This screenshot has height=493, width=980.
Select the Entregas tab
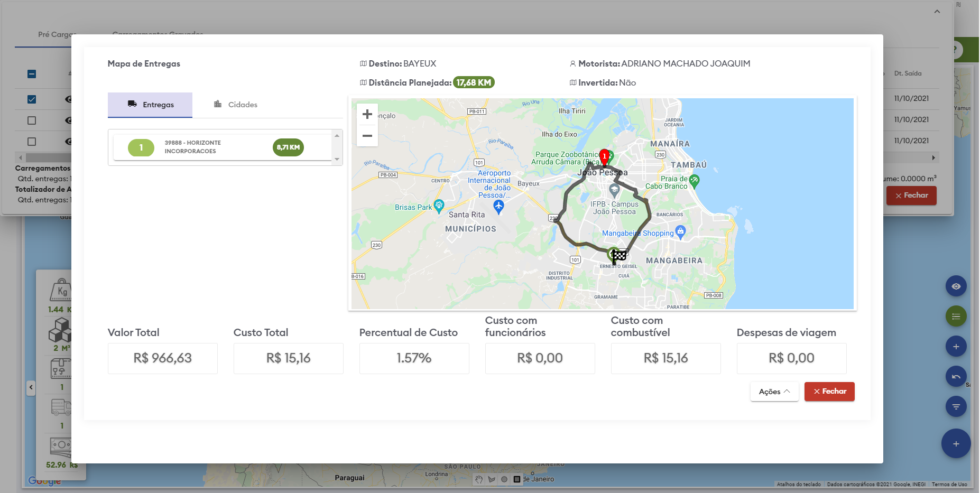pyautogui.click(x=150, y=105)
